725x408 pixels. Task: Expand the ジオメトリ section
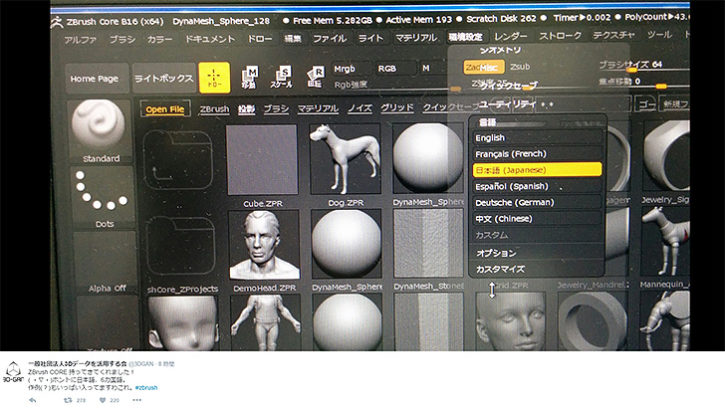500,50
